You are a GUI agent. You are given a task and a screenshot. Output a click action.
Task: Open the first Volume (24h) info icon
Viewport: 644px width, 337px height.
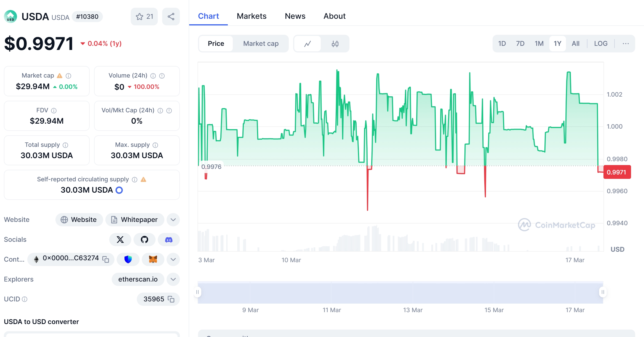tap(153, 76)
